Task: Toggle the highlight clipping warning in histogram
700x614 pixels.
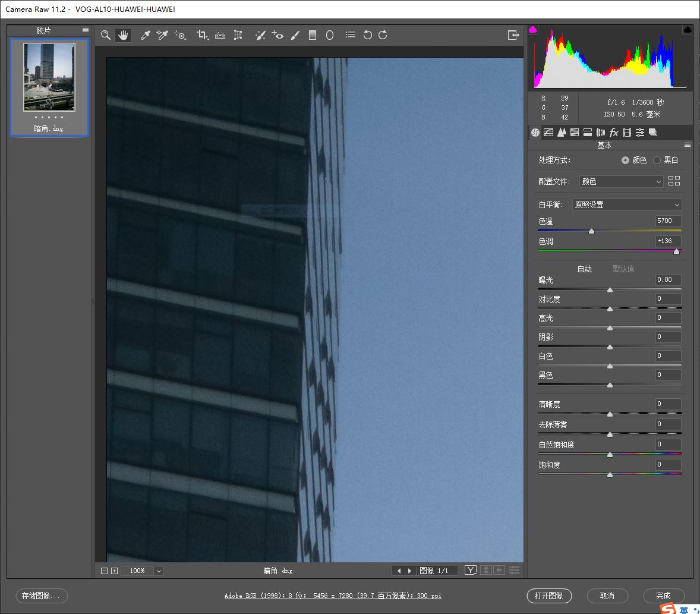Action: click(x=688, y=30)
